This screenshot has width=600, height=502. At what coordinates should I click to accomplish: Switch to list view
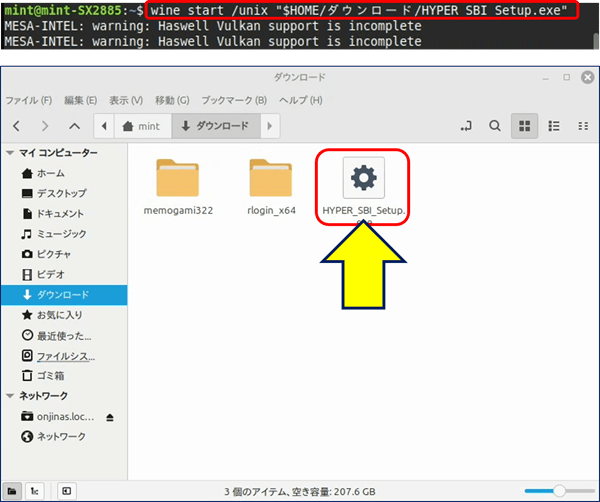tap(554, 126)
